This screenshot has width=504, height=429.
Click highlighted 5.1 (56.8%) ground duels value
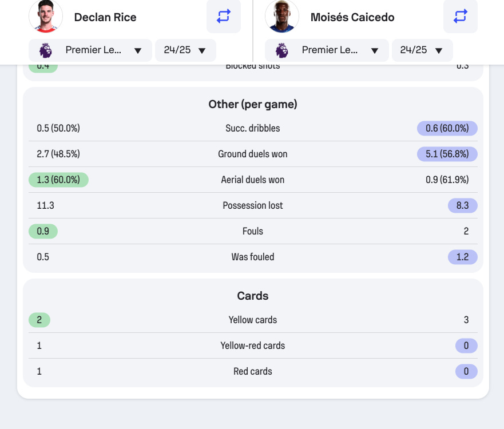coord(447,154)
